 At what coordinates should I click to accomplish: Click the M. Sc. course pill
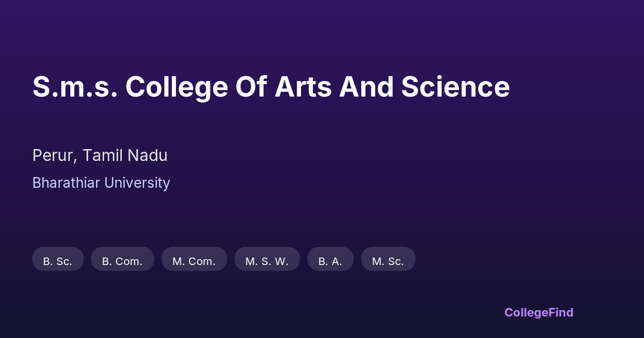pyautogui.click(x=388, y=259)
